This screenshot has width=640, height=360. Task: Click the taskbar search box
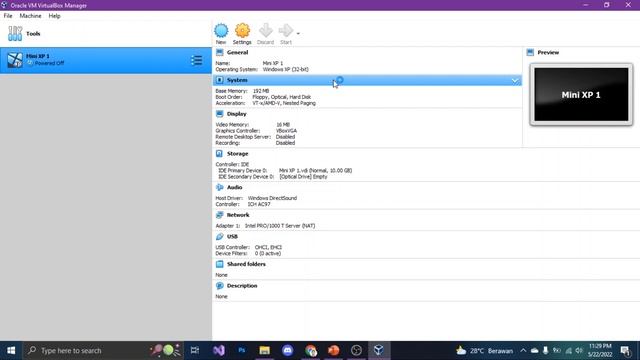click(103, 351)
